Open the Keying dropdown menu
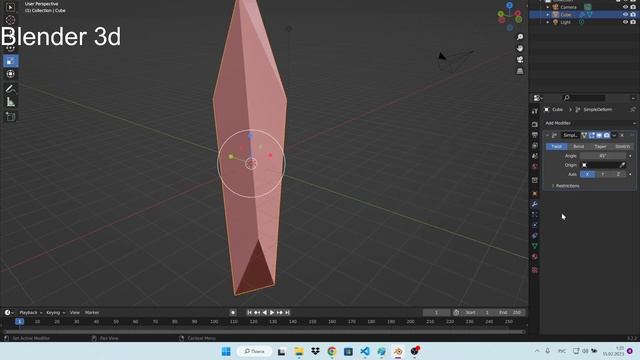640x360 pixels. (56, 313)
